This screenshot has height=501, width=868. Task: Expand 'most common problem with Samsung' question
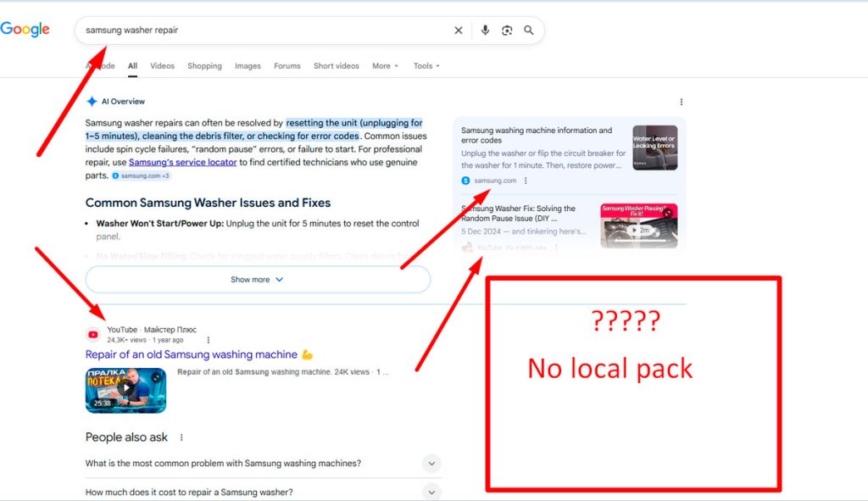tap(431, 464)
